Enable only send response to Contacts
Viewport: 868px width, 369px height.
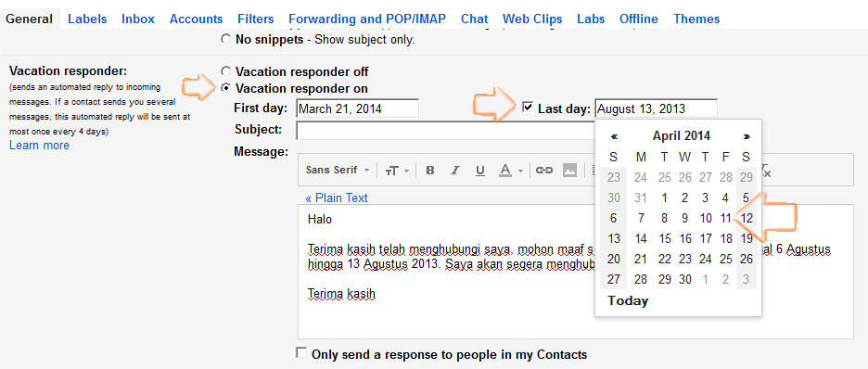301,353
